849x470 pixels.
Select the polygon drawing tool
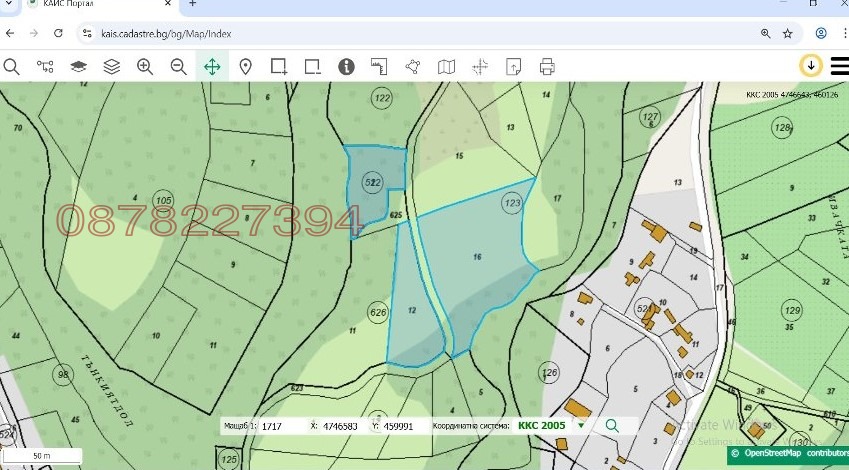(x=413, y=67)
